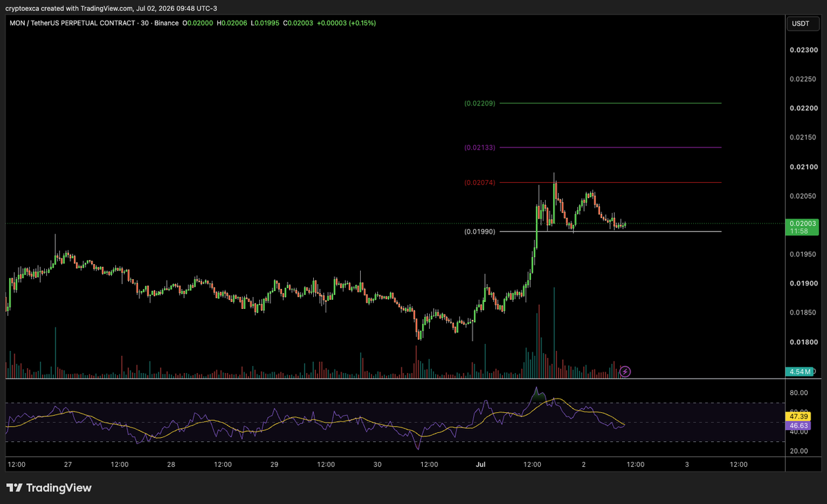827x504 pixels.
Task: Click the TradingView logo at bottom
Action: coord(49,487)
